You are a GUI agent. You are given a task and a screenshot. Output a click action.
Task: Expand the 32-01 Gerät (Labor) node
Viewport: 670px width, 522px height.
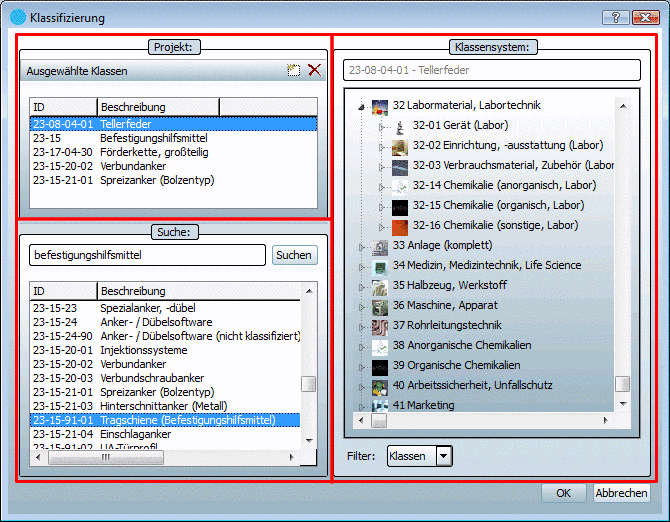tap(382, 127)
